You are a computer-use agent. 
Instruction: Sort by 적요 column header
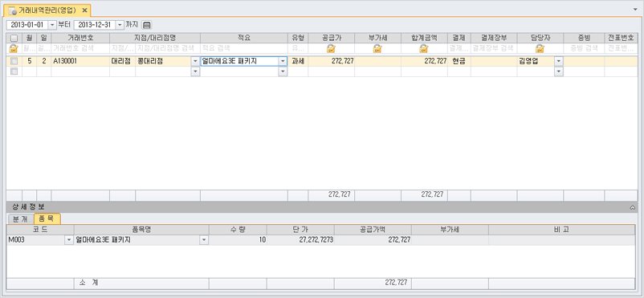(243, 38)
